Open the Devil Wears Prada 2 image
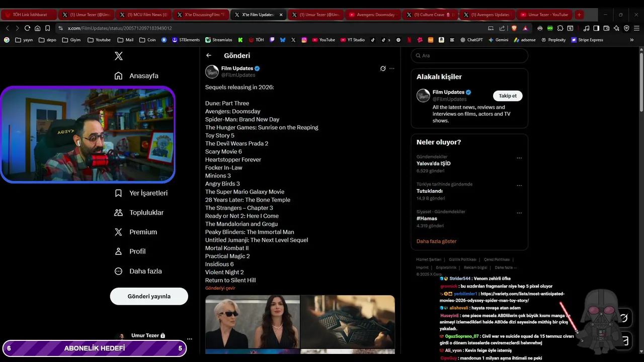Screen dimensions: 644x362 click(x=253, y=321)
